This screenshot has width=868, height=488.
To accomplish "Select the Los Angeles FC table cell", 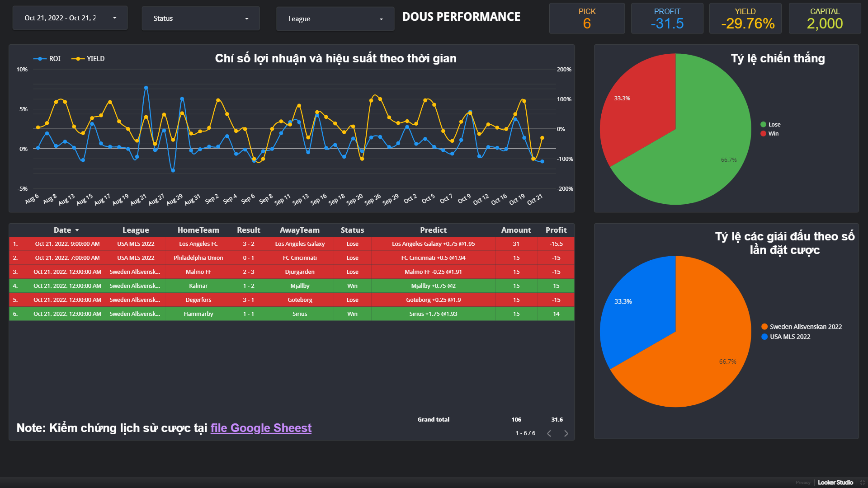I will tap(198, 244).
